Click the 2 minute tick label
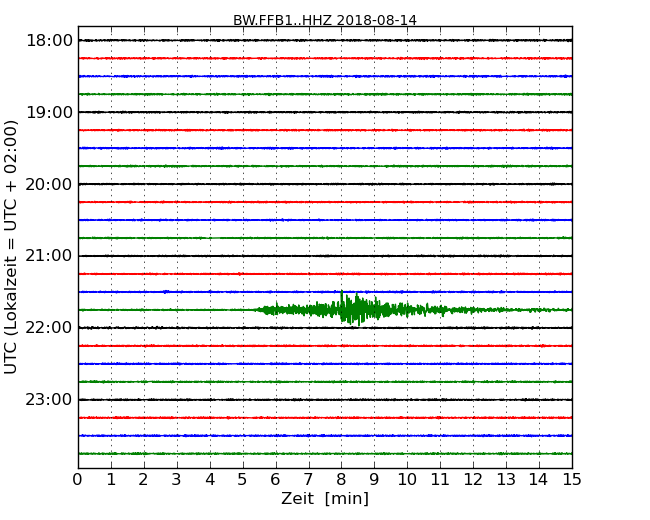Screen dimensions: 650x520 (x=143, y=479)
